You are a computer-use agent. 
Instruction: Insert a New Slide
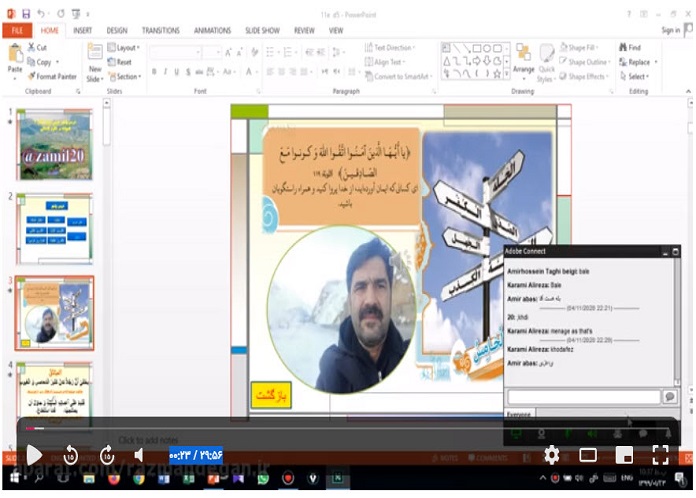(x=95, y=62)
